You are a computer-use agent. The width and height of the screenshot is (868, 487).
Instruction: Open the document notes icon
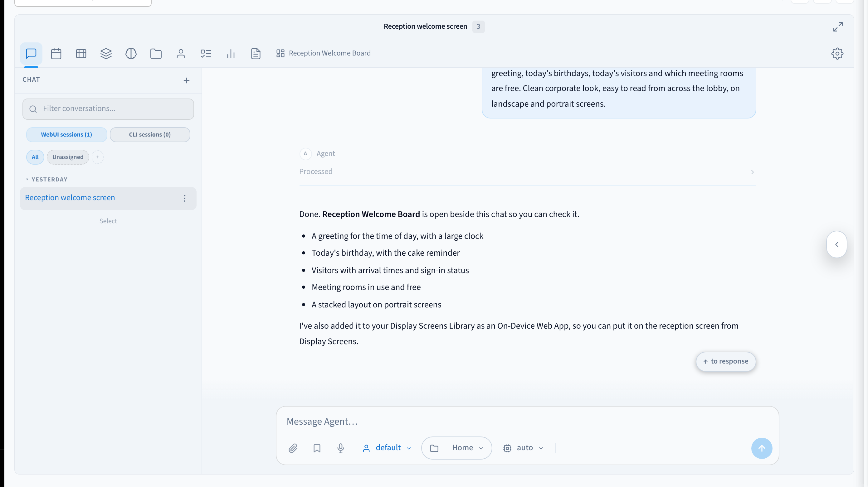click(x=256, y=53)
